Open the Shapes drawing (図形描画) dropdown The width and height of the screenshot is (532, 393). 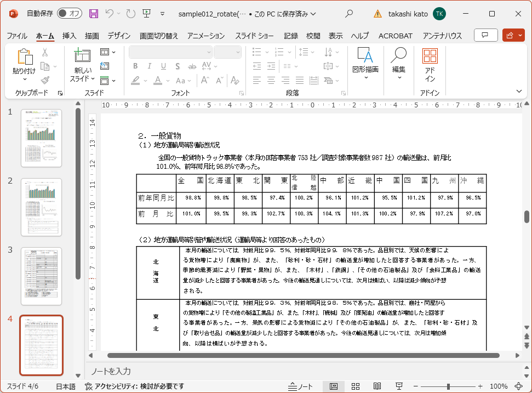pyautogui.click(x=365, y=77)
